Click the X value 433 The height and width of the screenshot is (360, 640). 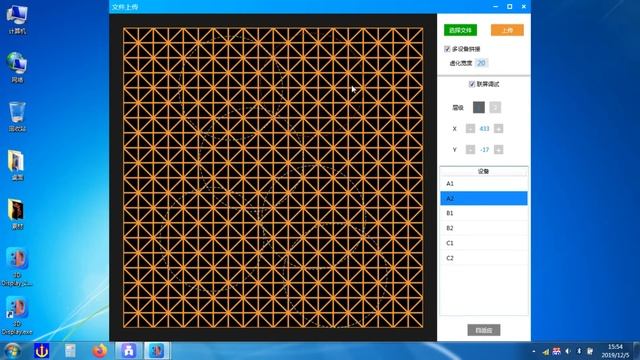[484, 129]
